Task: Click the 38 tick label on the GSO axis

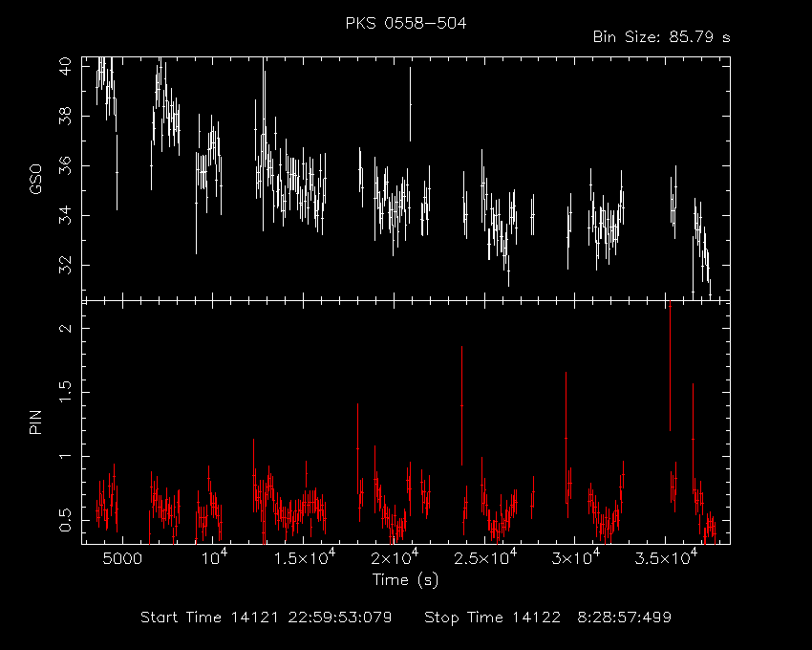Action: 65,116
